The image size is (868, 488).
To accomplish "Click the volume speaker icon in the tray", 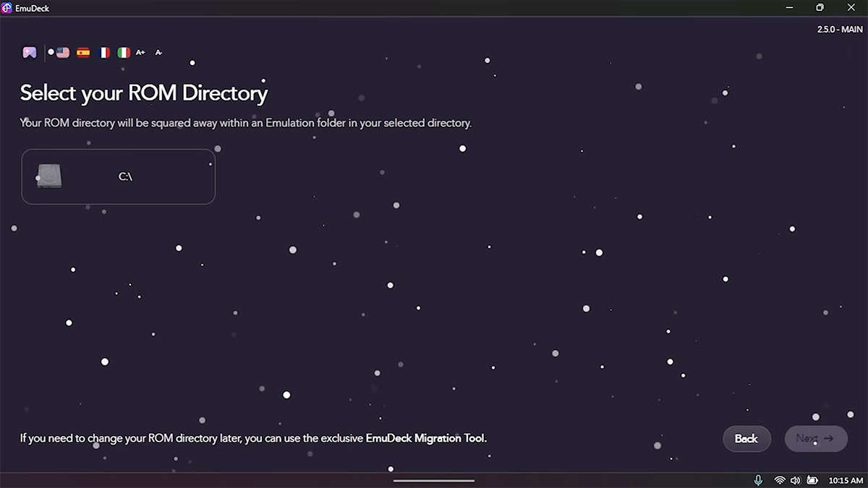I will click(796, 480).
